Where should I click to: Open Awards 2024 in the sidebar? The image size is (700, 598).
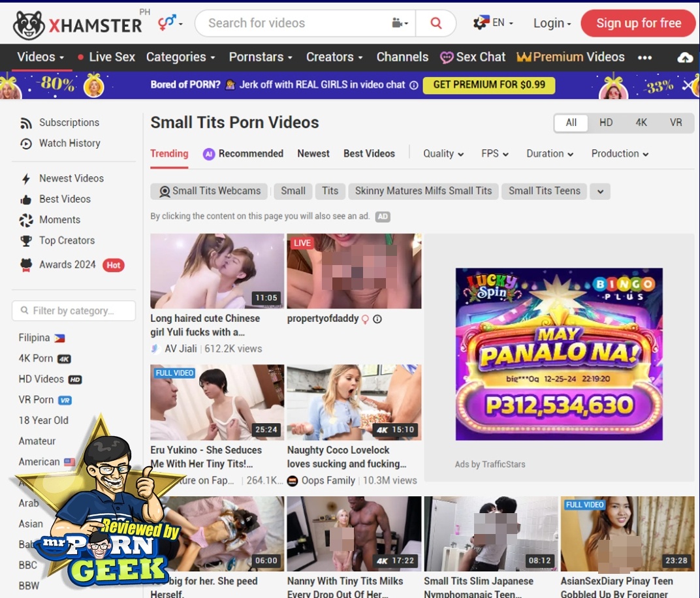(x=67, y=264)
